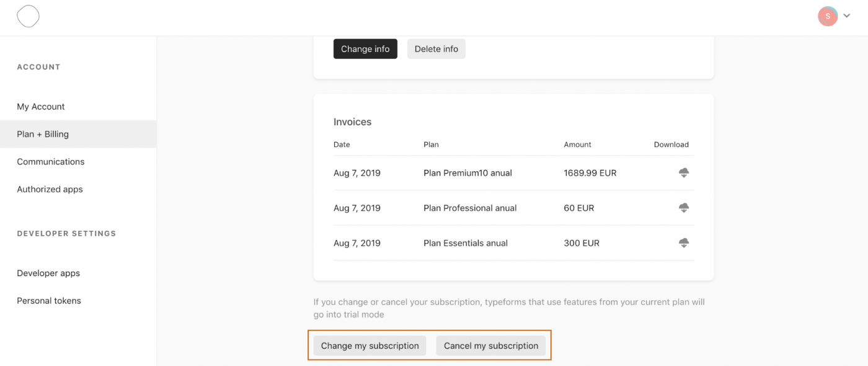Viewport: 868px width, 366px height.
Task: Open the user avatar with letter S
Action: point(828,16)
